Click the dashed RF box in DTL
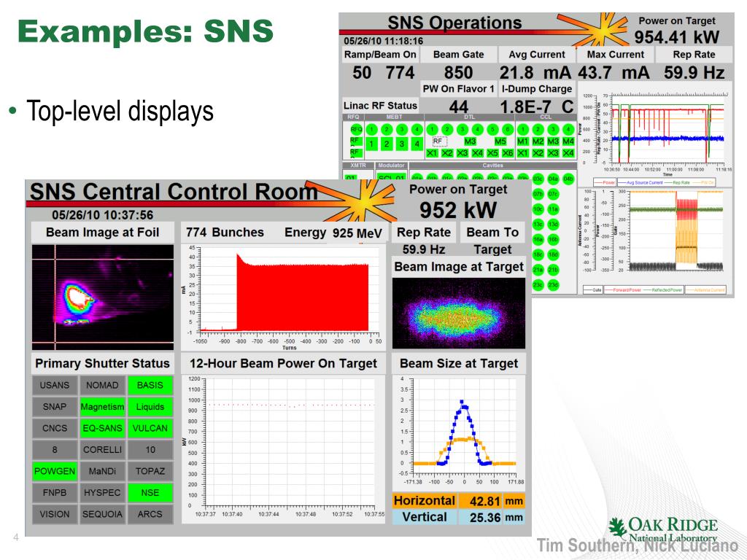Image resolution: width=747 pixels, height=560 pixels. 439,141
